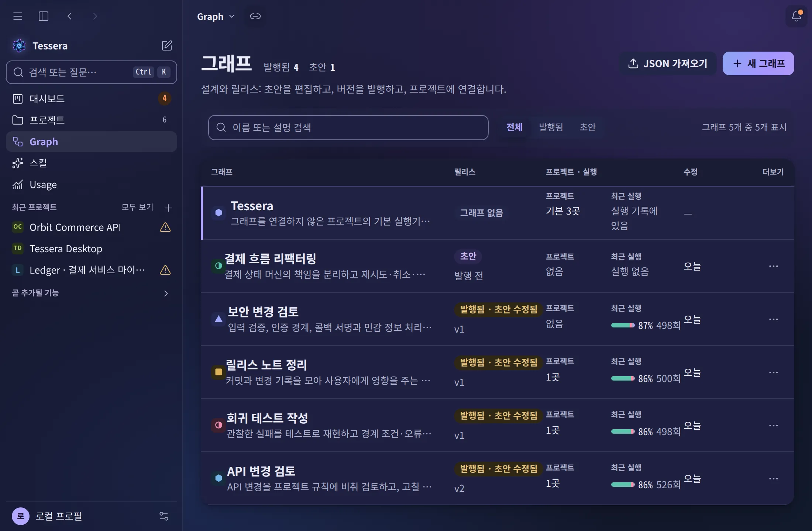Select the 전체 filter tab
Screen dimensions: 812x531
click(514, 127)
